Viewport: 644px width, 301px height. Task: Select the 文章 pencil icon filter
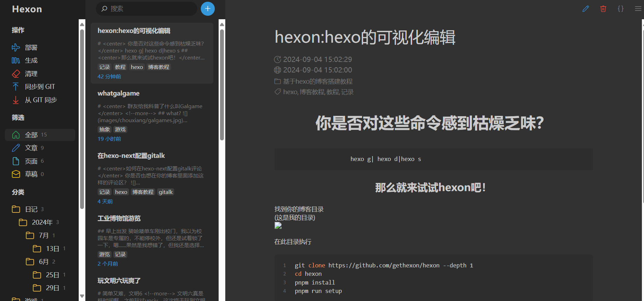point(16,148)
